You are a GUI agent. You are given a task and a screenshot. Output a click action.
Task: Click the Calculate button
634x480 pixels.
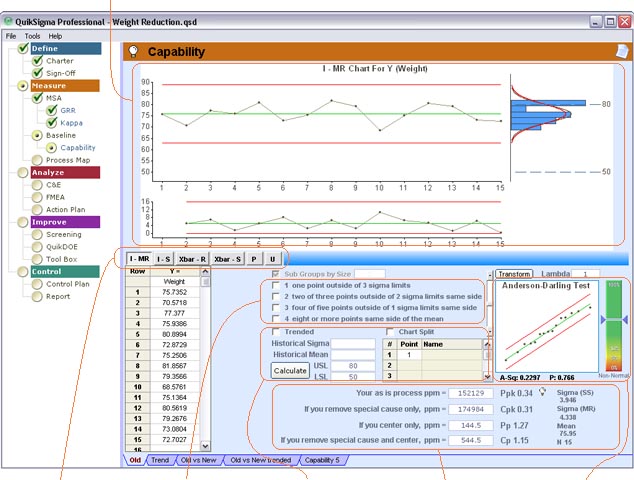pyautogui.click(x=290, y=370)
